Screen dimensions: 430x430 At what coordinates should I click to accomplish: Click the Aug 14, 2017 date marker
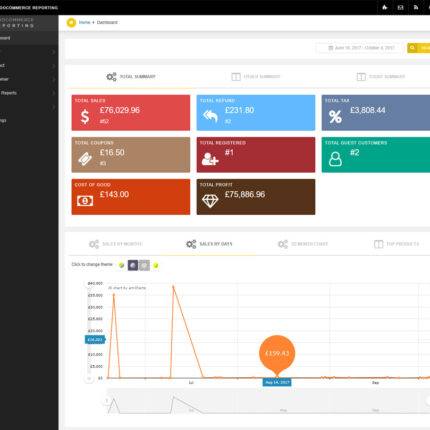(277, 382)
